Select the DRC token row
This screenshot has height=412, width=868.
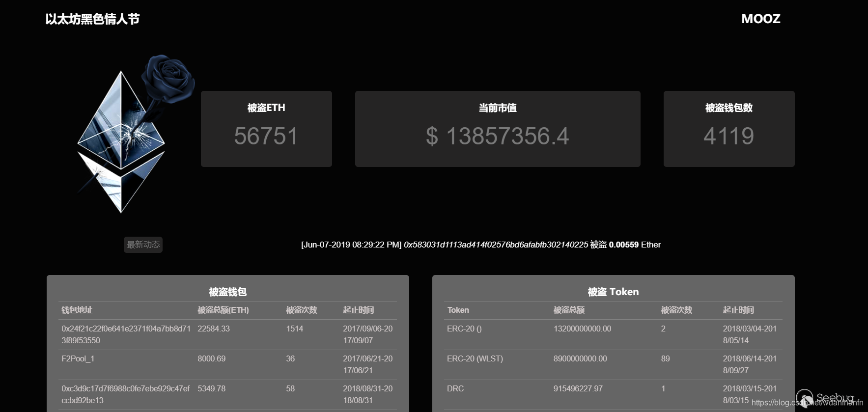pos(613,394)
